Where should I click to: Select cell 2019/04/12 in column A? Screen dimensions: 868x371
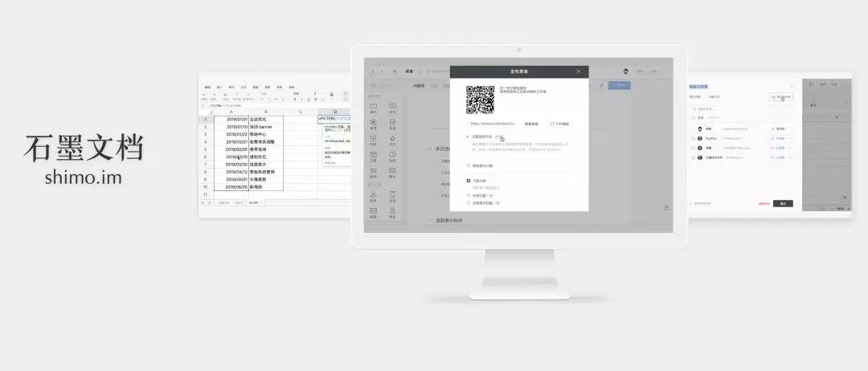click(231, 172)
